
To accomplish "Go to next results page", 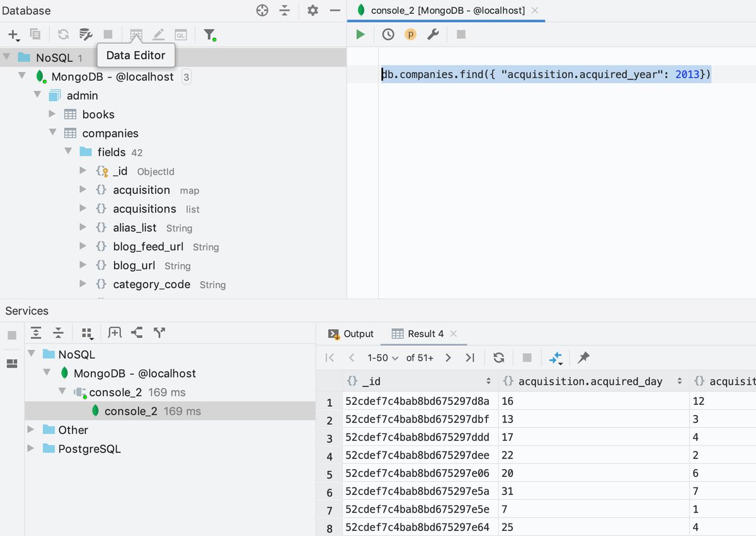I will [x=448, y=358].
